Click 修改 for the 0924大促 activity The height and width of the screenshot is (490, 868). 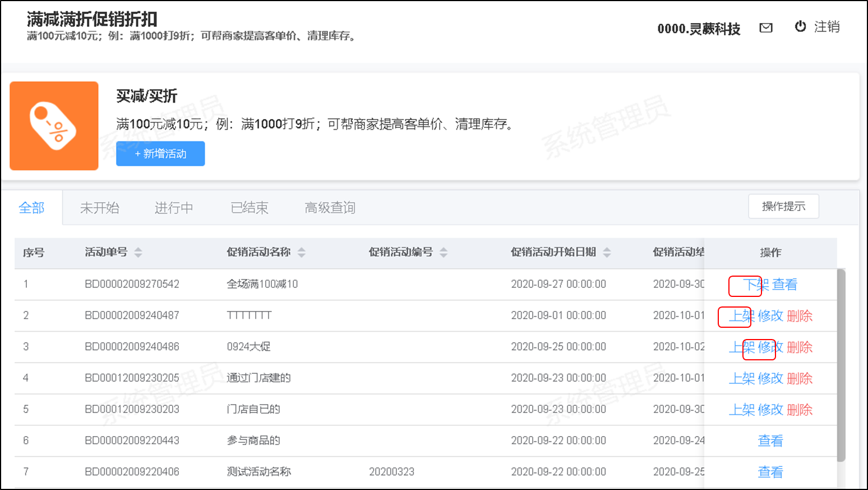click(770, 347)
